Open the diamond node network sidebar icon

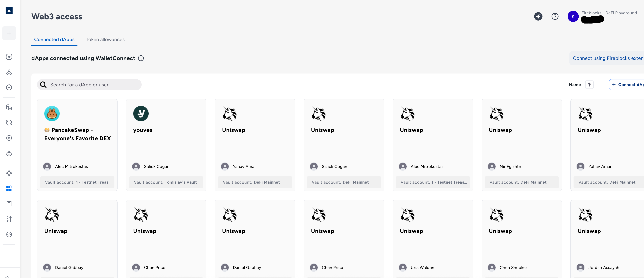click(x=9, y=173)
